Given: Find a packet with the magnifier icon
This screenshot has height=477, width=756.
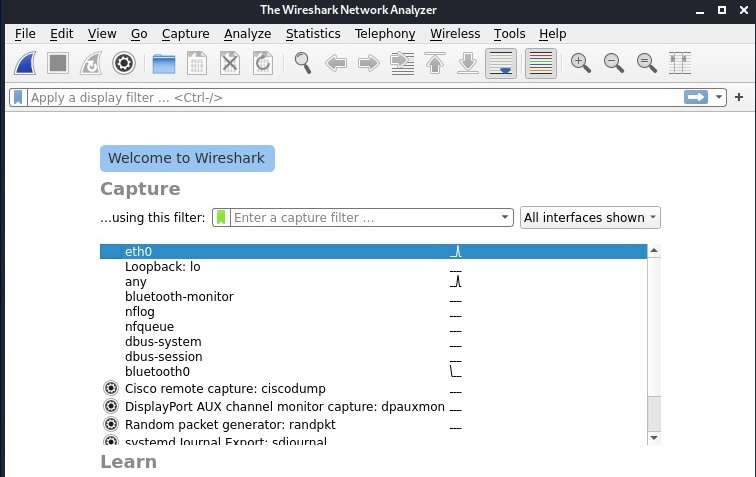Looking at the screenshot, I should click(x=303, y=63).
